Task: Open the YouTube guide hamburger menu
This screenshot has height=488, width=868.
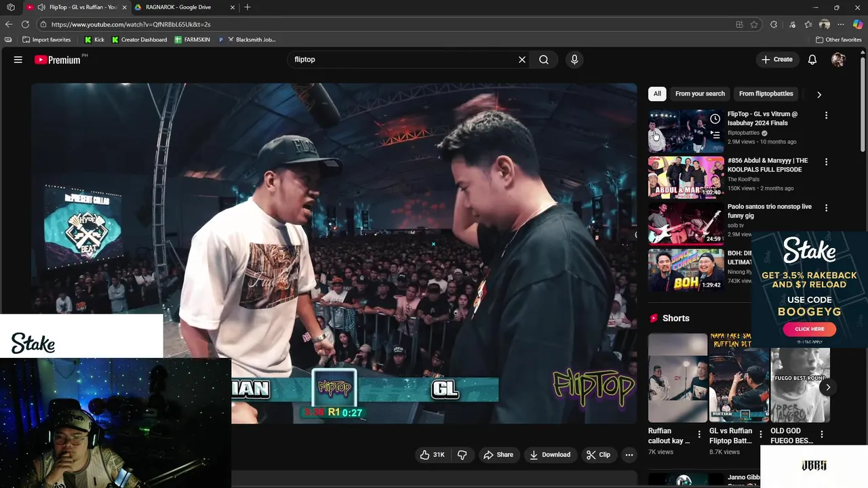Action: pos(18,60)
